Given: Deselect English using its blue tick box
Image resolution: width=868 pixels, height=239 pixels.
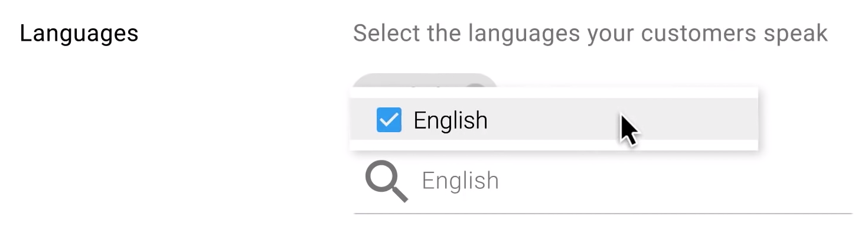Looking at the screenshot, I should 389,120.
